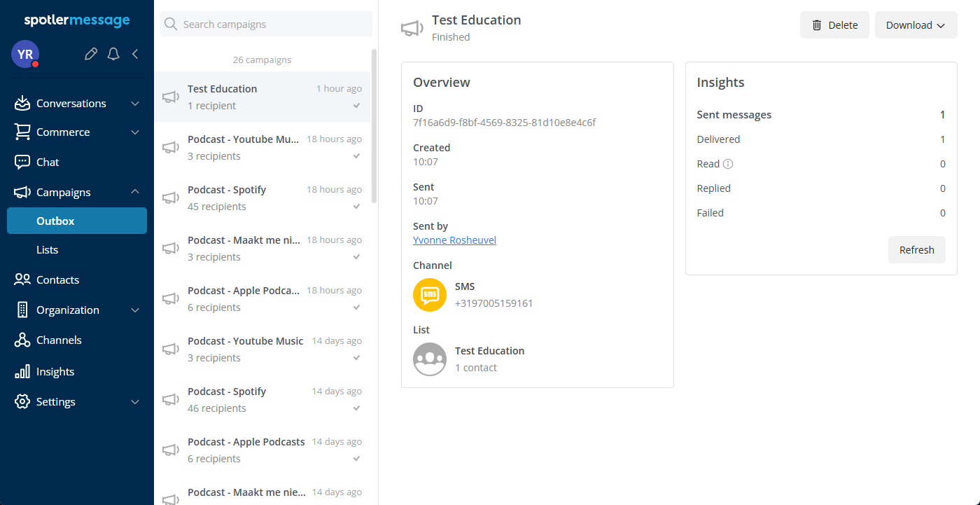
Task: Click the Search campaigns field
Action: click(x=266, y=25)
